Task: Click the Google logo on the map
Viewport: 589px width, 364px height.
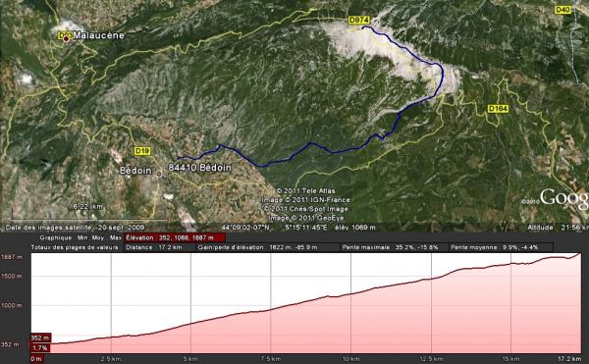Action: point(564,198)
